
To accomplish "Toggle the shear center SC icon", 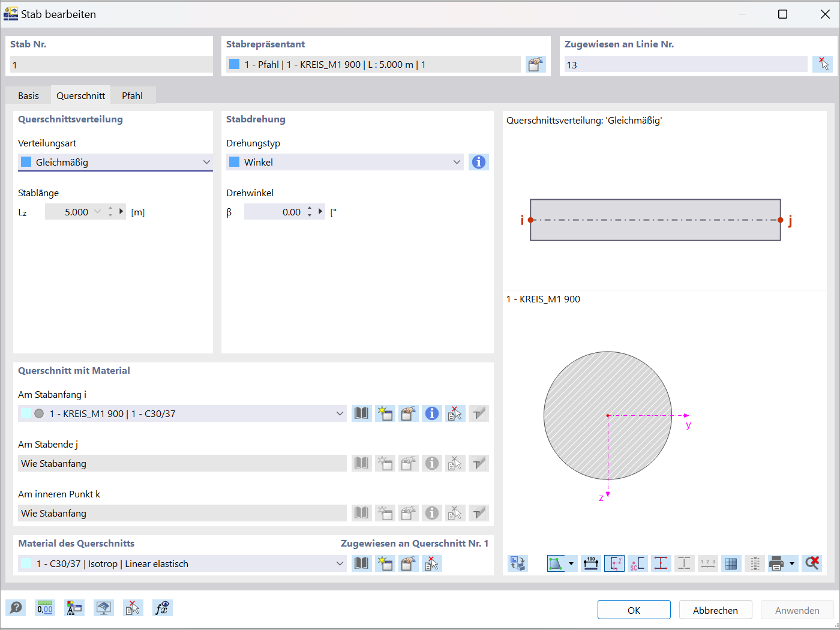I will (638, 563).
